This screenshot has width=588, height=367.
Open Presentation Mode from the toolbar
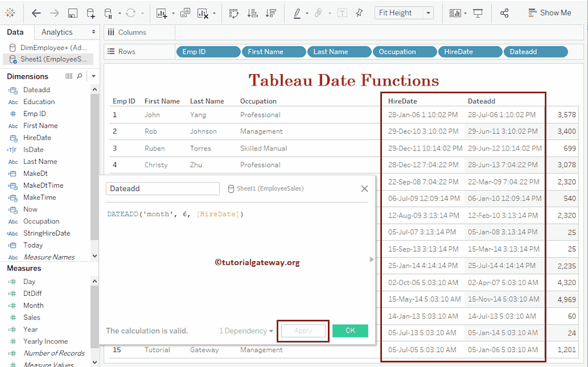[478, 12]
